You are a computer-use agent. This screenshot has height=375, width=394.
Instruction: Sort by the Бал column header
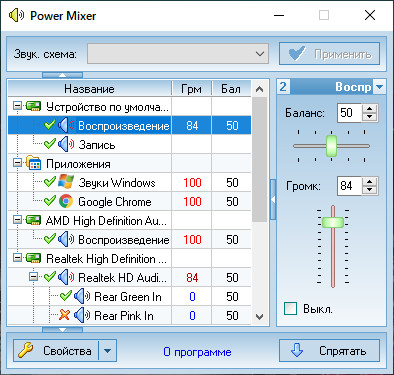231,89
